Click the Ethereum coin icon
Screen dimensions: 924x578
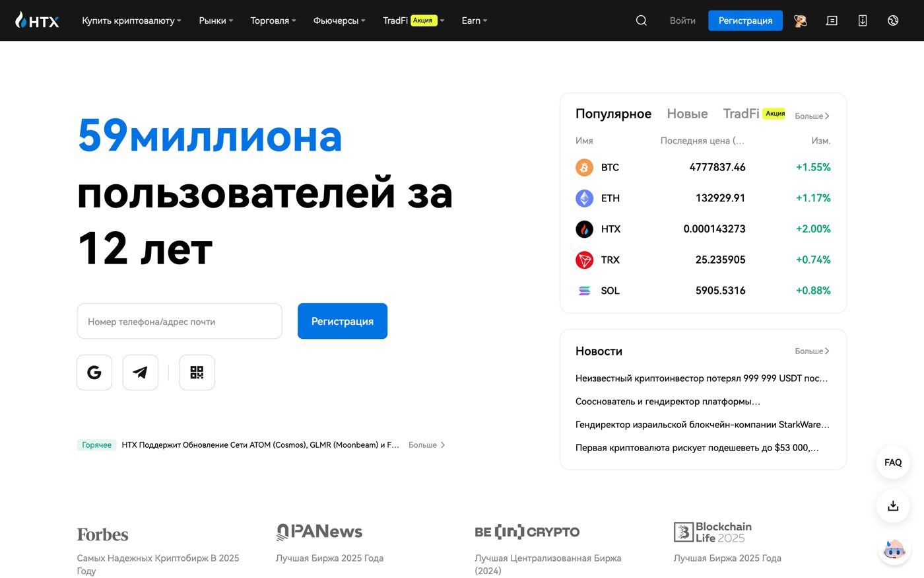pyautogui.click(x=584, y=198)
